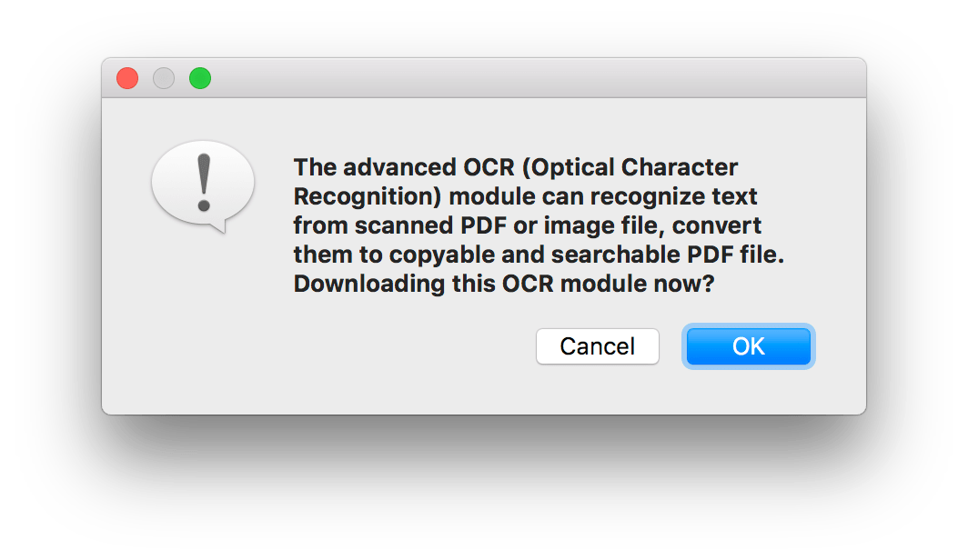Click the gray disabled minimize button

tap(164, 79)
